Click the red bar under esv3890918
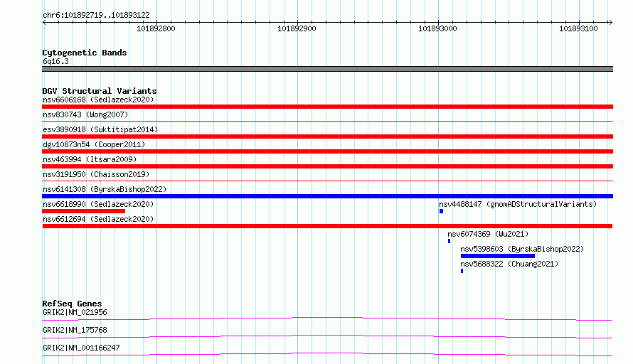 (327, 136)
